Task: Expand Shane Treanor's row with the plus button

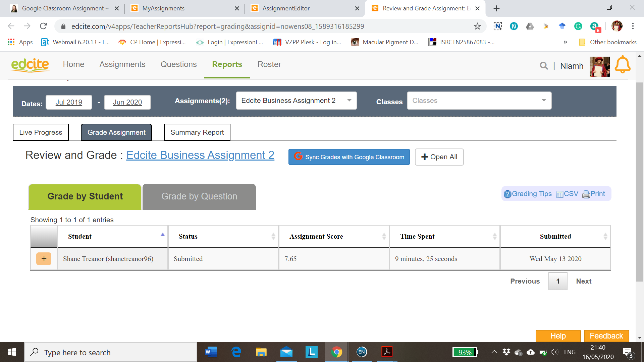Action: [44, 259]
